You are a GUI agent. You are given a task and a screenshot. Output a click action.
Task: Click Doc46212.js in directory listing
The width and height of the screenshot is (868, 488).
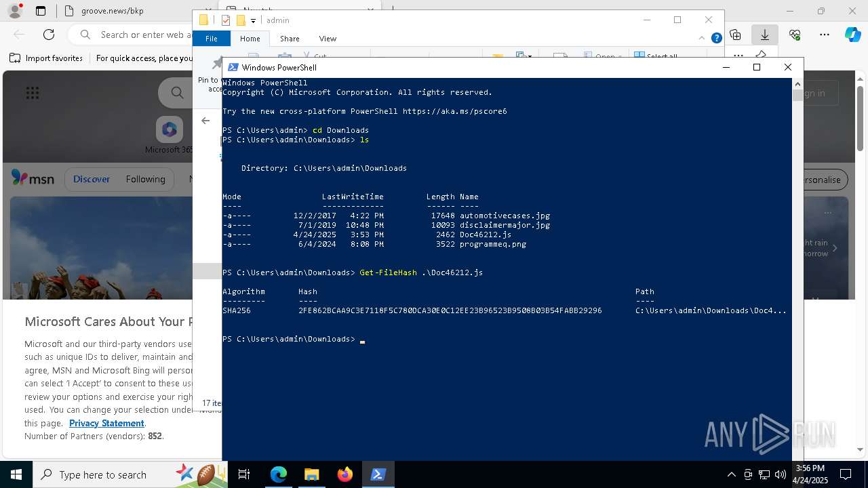(486, 235)
